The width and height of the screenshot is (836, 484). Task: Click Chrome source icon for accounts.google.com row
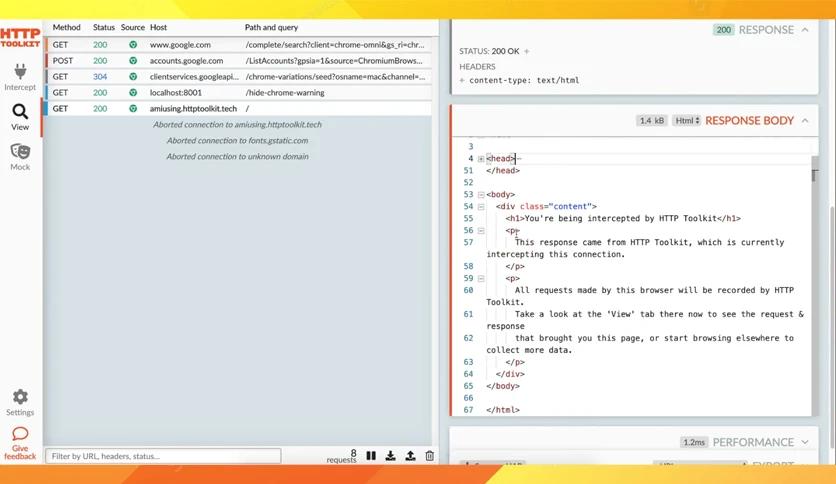[133, 61]
